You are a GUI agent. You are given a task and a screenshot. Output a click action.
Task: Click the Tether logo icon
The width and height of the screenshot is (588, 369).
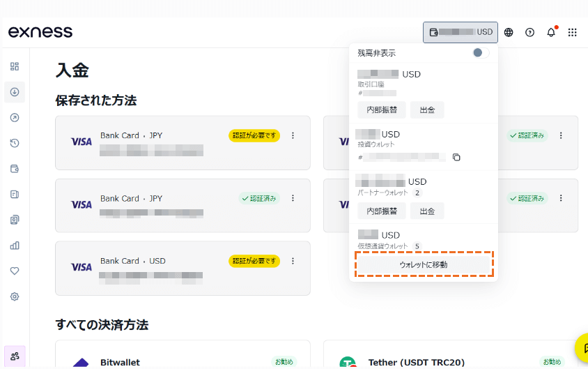[x=348, y=362]
